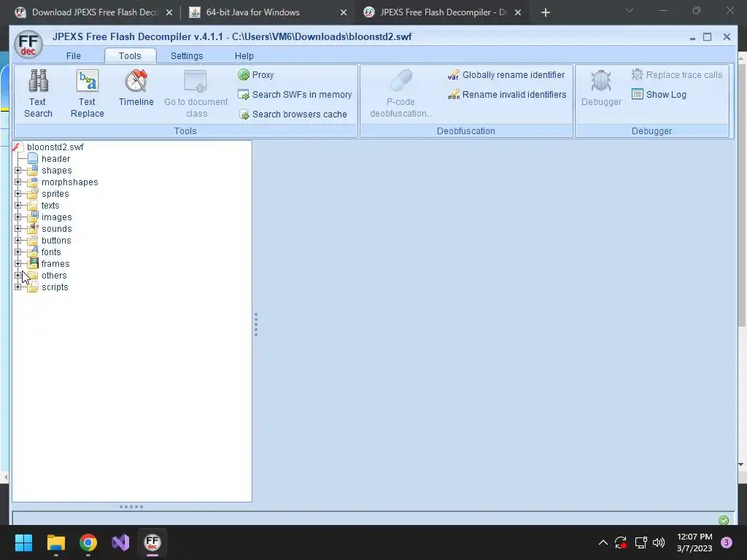Click the frames folder icon
The image size is (747, 560).
tap(32, 264)
